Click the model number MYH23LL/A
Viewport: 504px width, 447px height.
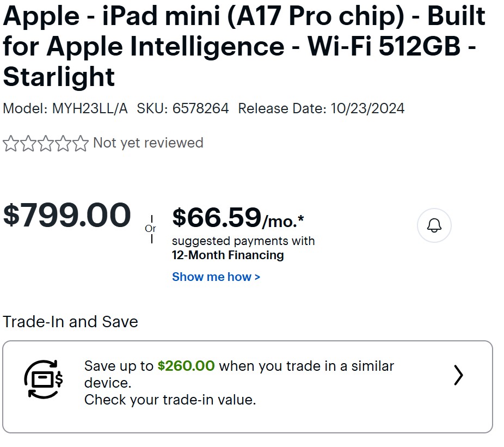coord(90,108)
